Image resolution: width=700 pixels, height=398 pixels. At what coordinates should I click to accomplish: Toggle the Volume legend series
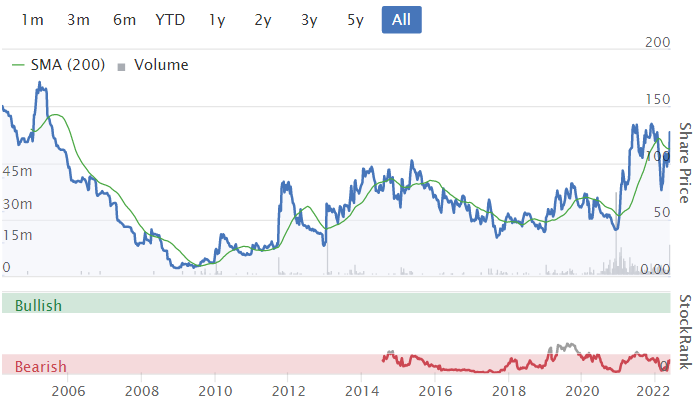[153, 65]
